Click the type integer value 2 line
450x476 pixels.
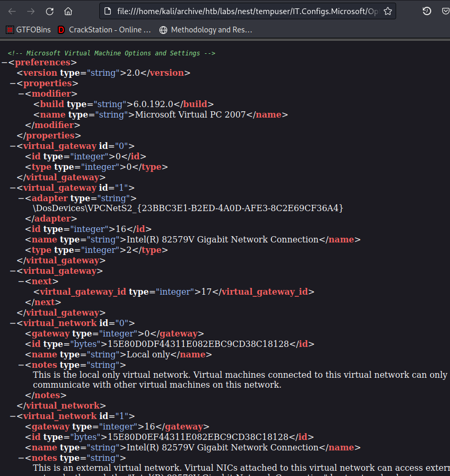pyautogui.click(x=96, y=250)
